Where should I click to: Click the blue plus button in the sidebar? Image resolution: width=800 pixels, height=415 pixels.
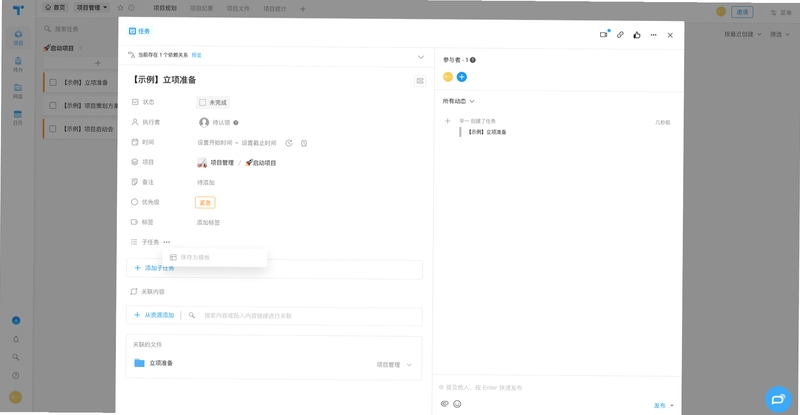[16, 321]
